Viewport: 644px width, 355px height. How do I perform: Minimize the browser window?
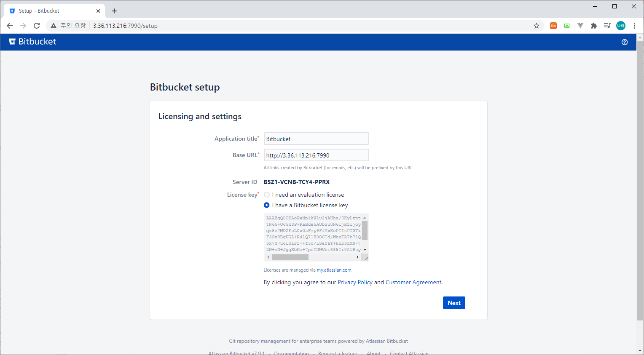595,6
